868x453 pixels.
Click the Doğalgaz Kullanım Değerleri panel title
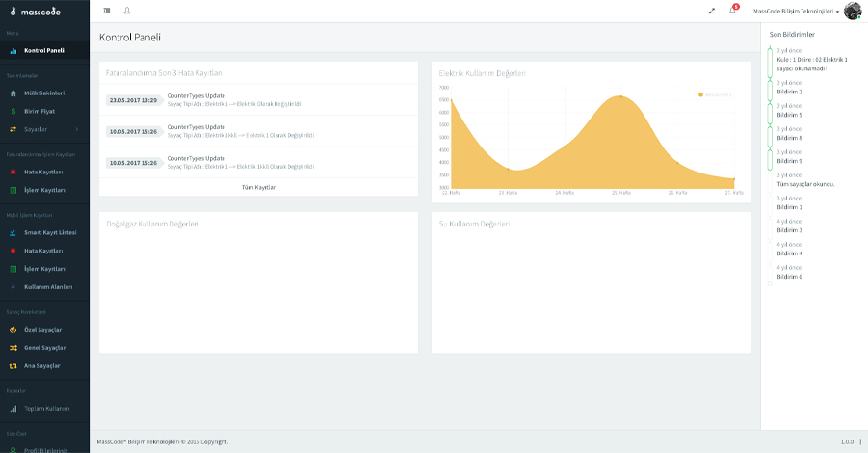152,225
